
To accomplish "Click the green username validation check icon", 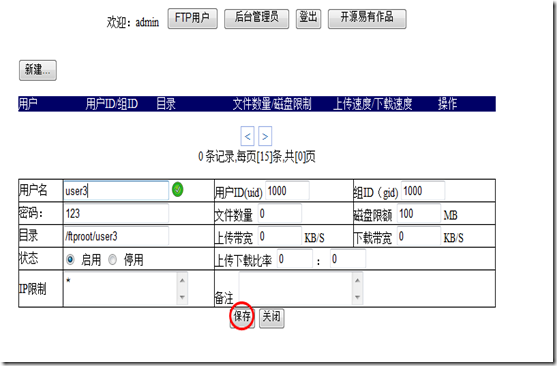I will pyautogui.click(x=178, y=189).
